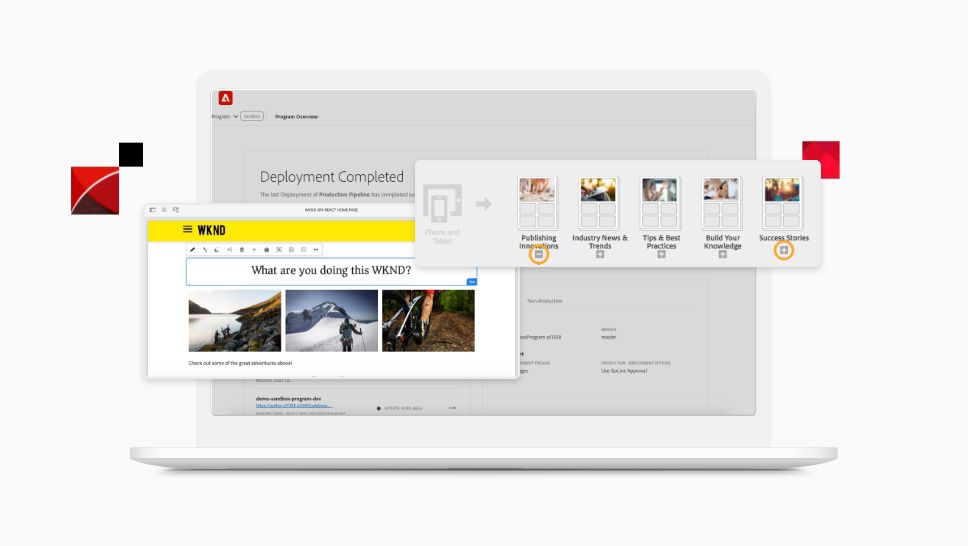This screenshot has width=968, height=546.
Task: Click the Adobe logo icon
Action: coord(225,98)
